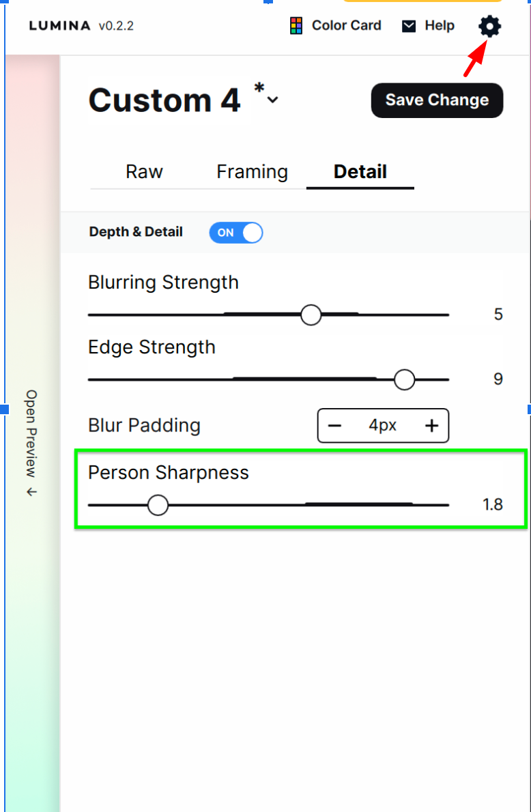This screenshot has height=812, width=531.
Task: Click the Person Sharpness slider handle
Action: click(158, 505)
